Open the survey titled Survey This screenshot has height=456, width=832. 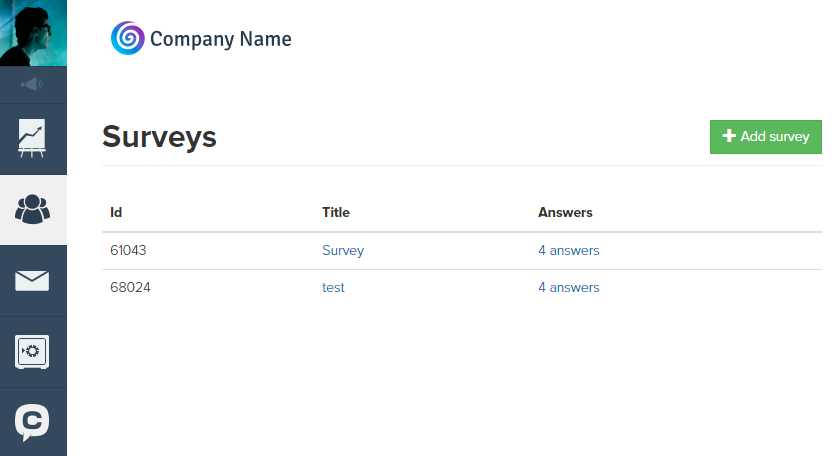[343, 251]
